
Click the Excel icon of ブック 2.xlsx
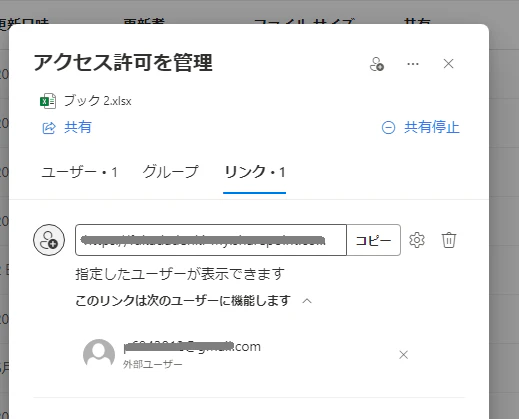click(x=48, y=101)
